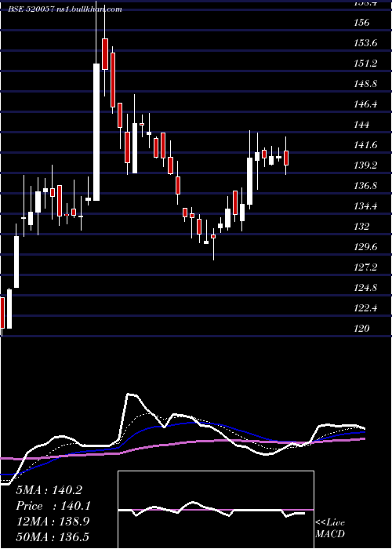Click the 5MA : 140.2 value
The image size is (392, 549).
point(49,490)
